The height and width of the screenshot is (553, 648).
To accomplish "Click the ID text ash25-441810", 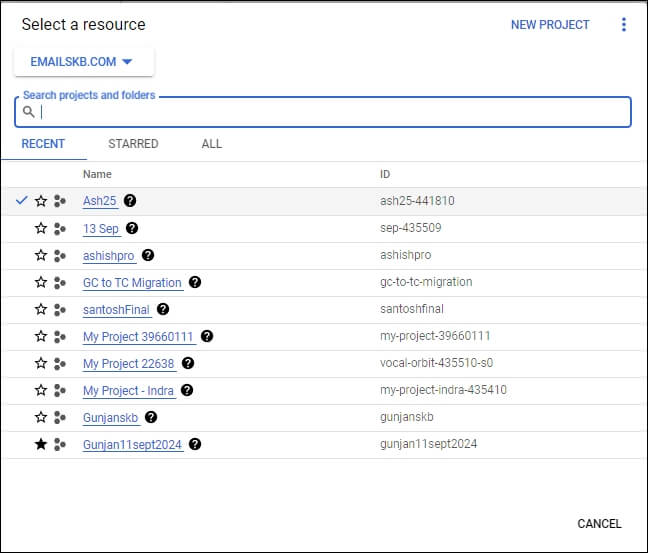I will [x=417, y=201].
